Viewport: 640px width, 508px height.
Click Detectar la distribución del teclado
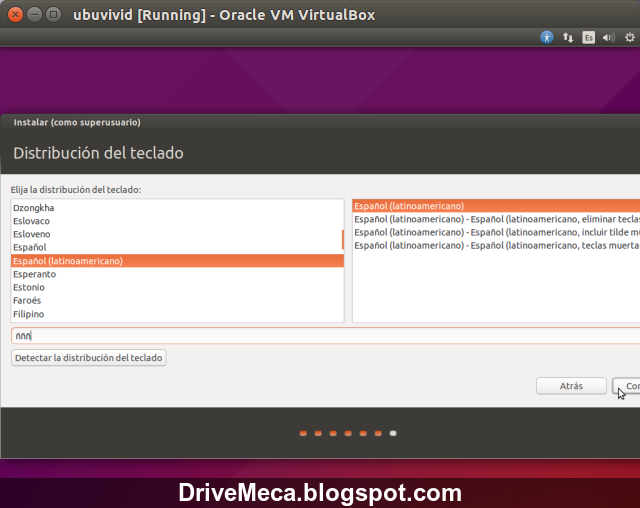click(89, 358)
